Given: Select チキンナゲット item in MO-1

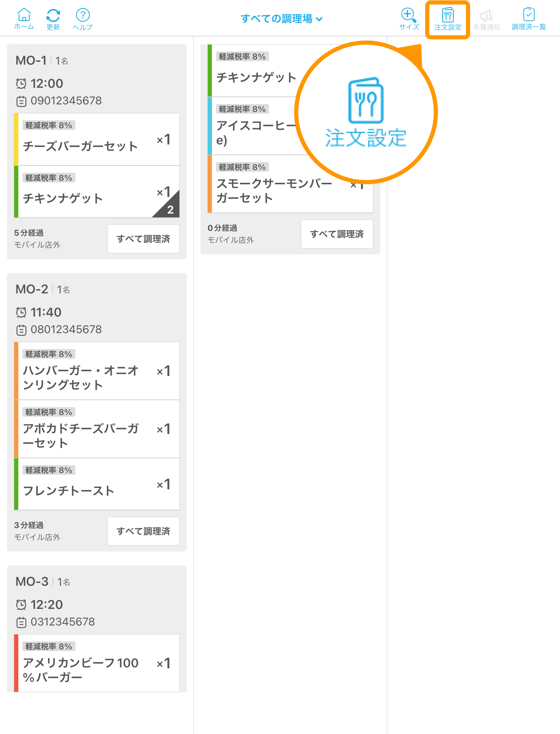Looking at the screenshot, I should (97, 191).
